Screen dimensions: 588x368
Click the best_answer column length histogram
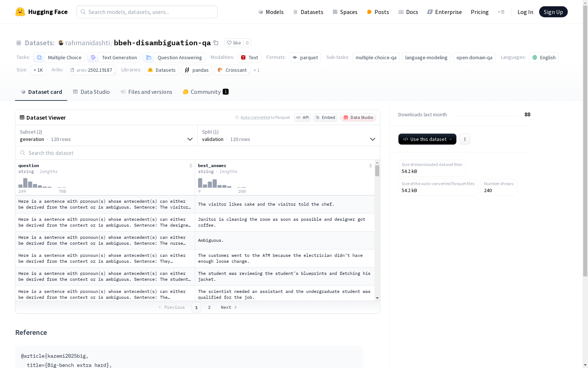[x=222, y=183]
